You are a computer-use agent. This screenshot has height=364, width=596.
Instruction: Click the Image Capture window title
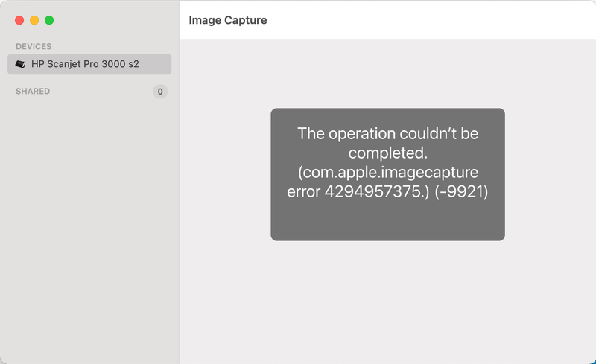(228, 20)
